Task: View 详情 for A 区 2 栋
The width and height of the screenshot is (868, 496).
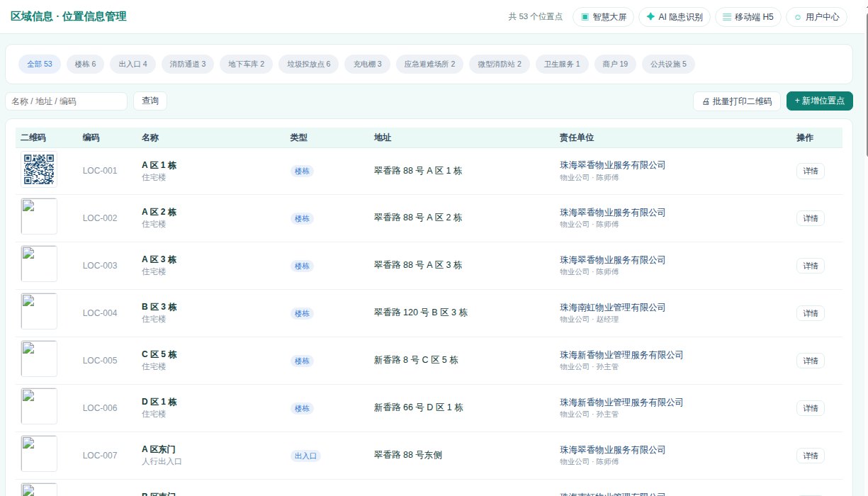Action: pyautogui.click(x=811, y=218)
